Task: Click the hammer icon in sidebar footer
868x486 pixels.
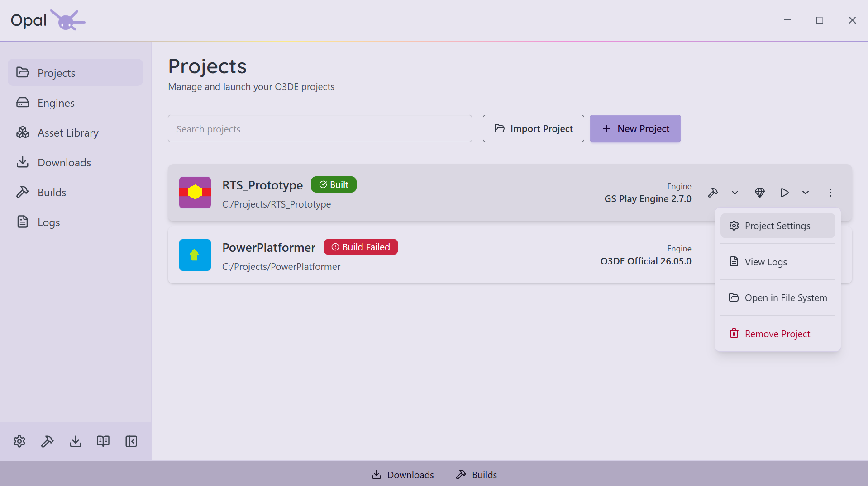Action: click(48, 441)
